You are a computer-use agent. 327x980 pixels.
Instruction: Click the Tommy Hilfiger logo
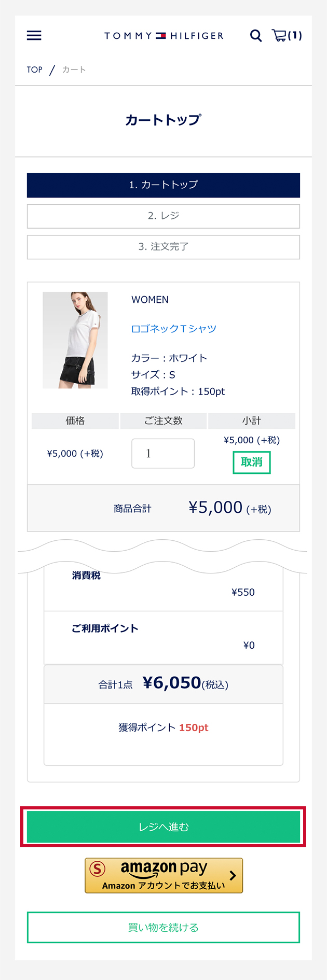[163, 36]
